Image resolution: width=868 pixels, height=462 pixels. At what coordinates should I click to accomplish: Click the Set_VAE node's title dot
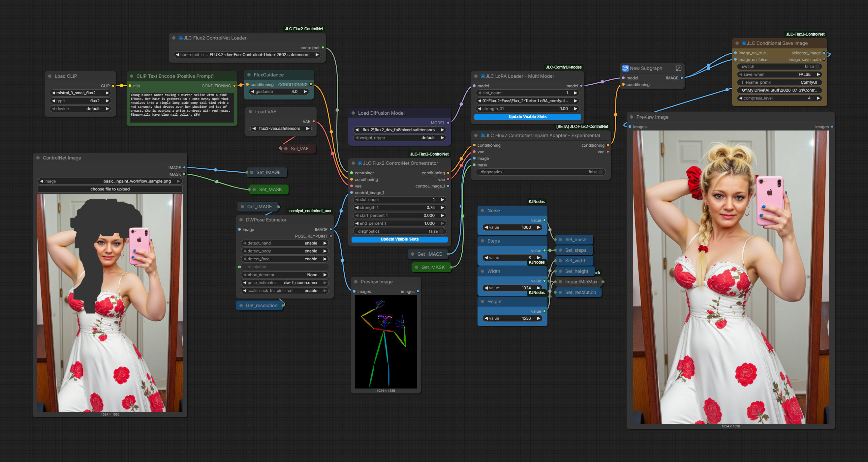tap(286, 149)
